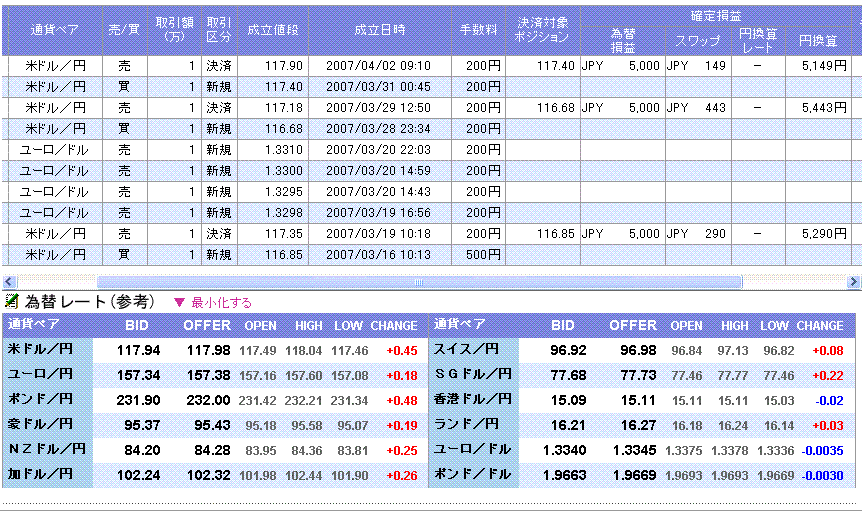Click the 手数料 column header
The height and width of the screenshot is (513, 862).
[x=477, y=30]
